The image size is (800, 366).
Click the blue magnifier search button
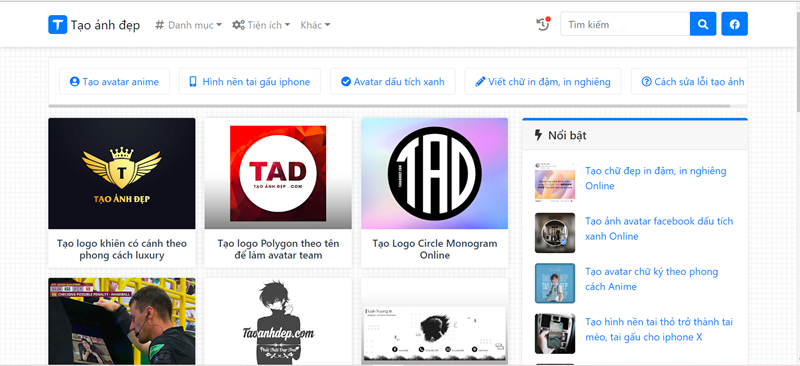tap(703, 24)
